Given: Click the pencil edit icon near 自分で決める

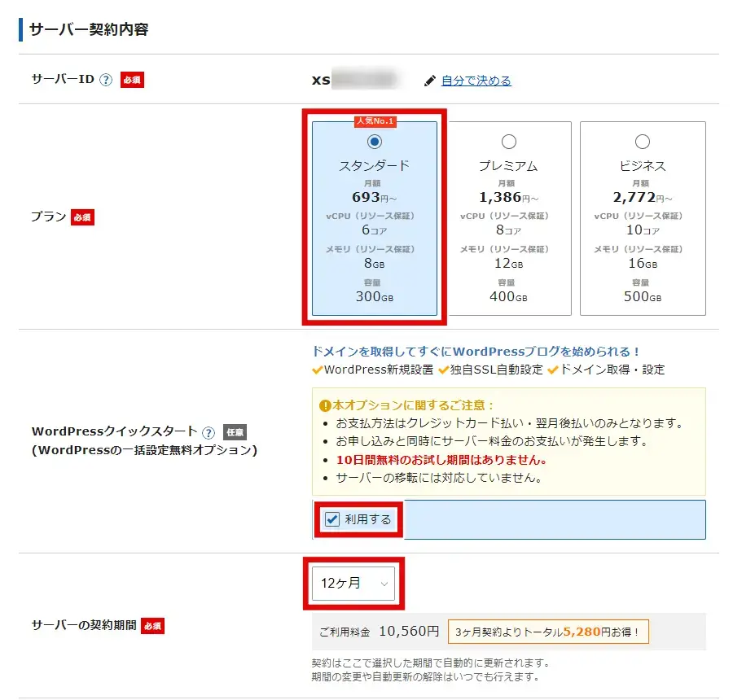Looking at the screenshot, I should click(x=429, y=81).
